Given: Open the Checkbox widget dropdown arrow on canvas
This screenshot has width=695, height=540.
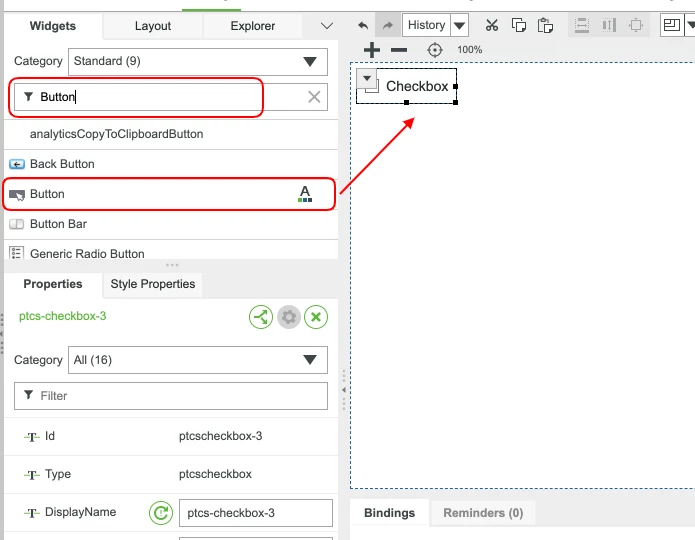Looking at the screenshot, I should pyautogui.click(x=367, y=78).
